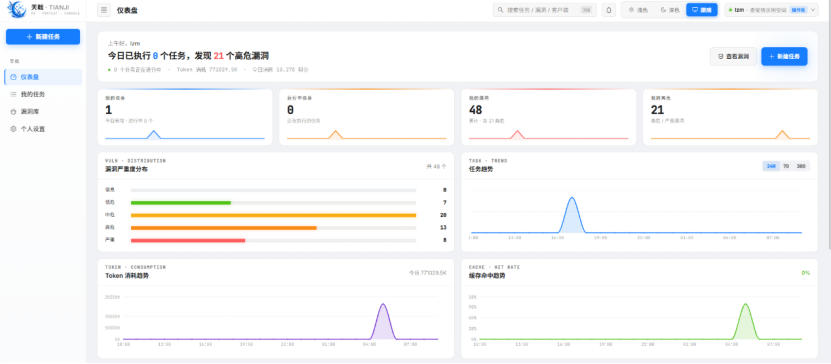This screenshot has height=364, width=831.
Task: Click the 查看漏洞 button
Action: pos(733,56)
